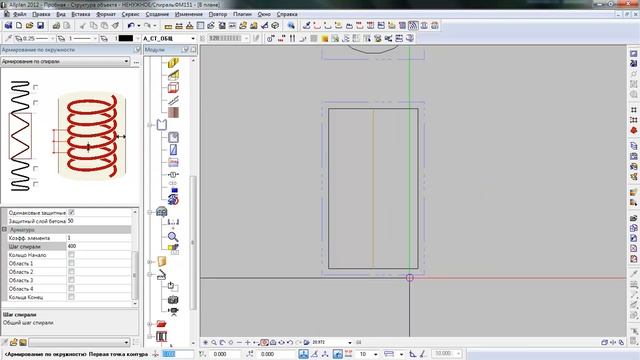Open the Изменение menu
This screenshot has width=640, height=360.
click(x=189, y=14)
